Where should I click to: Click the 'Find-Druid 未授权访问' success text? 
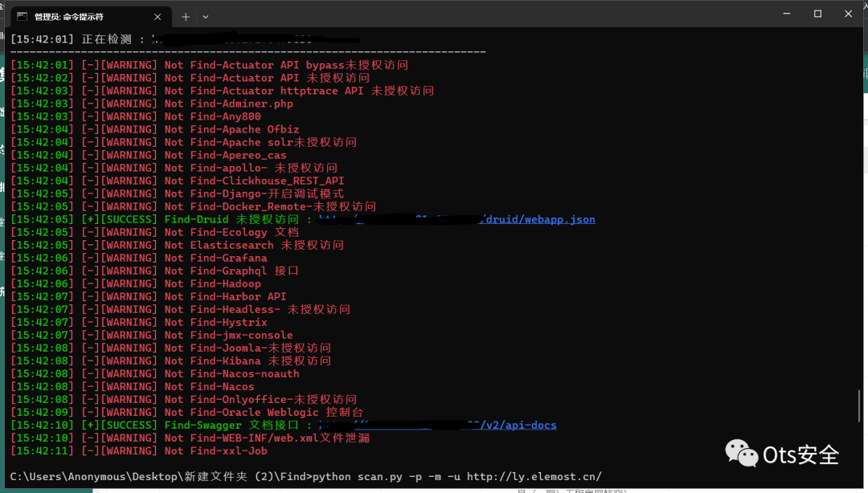(x=231, y=220)
